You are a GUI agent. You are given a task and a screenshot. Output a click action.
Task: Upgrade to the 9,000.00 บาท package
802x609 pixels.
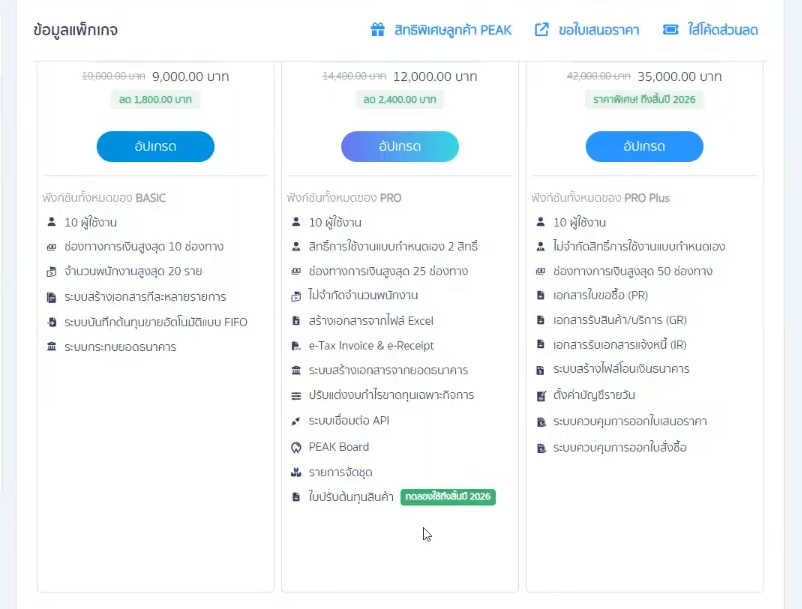click(x=155, y=146)
